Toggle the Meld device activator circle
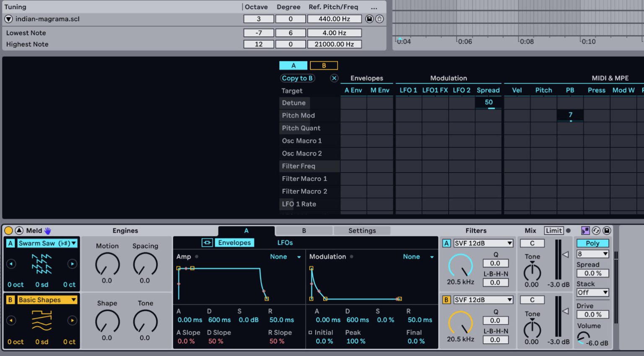 8,230
